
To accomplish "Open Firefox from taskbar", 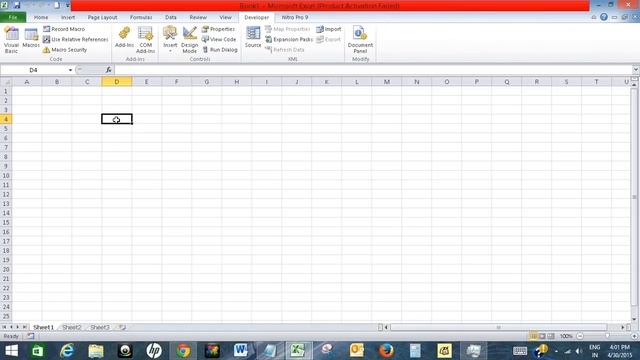I will click(386, 351).
